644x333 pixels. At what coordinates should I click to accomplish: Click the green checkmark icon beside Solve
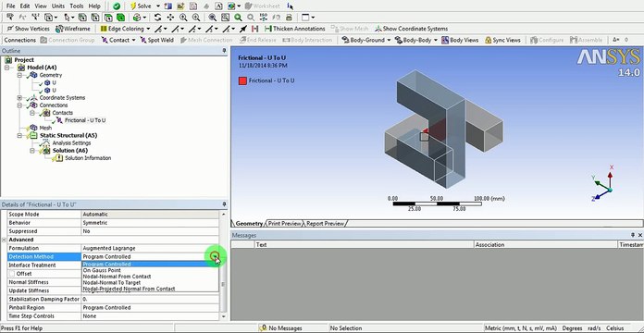click(117, 6)
